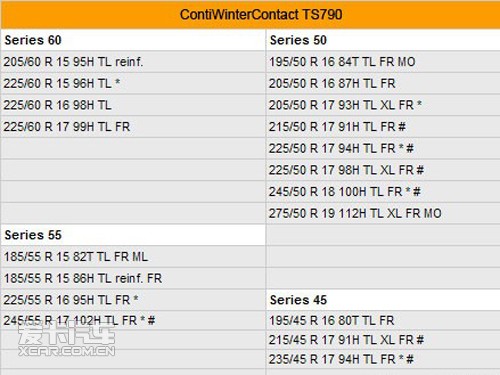This screenshot has height=375, width=500.
Task: Click the 215/50 R 17 91H TL FR # row
Action: tap(383, 127)
